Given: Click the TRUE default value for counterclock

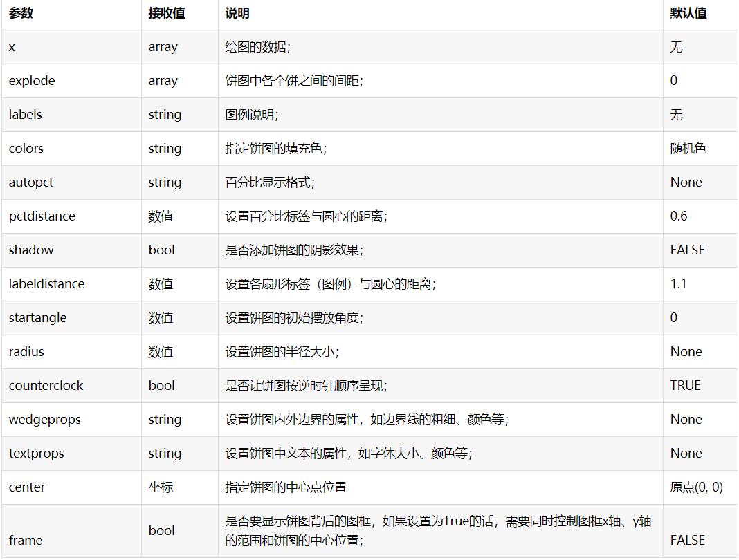Looking at the screenshot, I should pos(685,385).
